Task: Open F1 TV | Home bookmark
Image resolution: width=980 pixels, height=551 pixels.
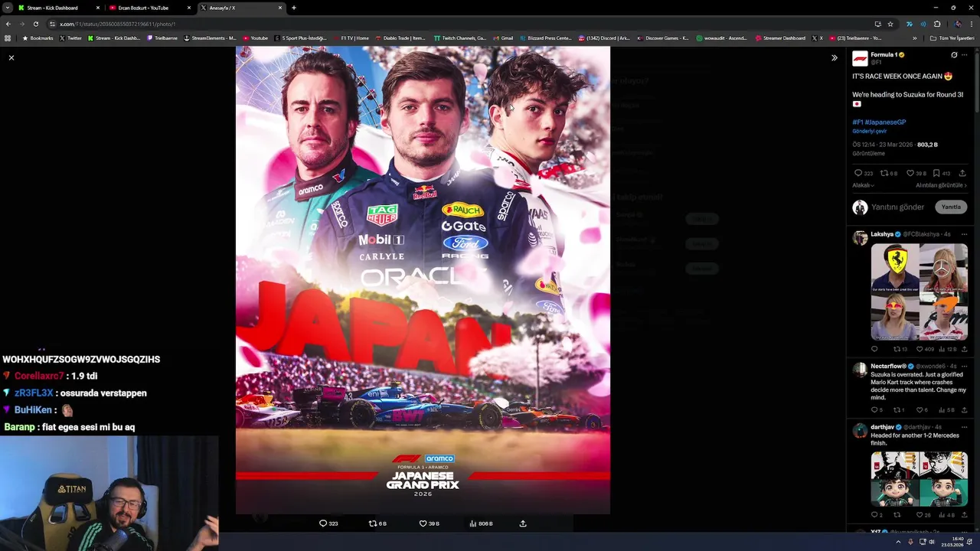Action: click(351, 38)
